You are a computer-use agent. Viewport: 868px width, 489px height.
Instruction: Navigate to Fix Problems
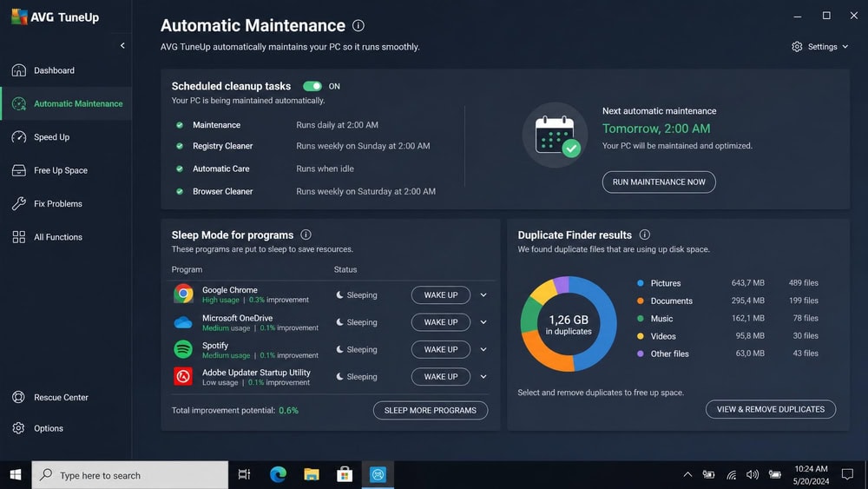57,203
